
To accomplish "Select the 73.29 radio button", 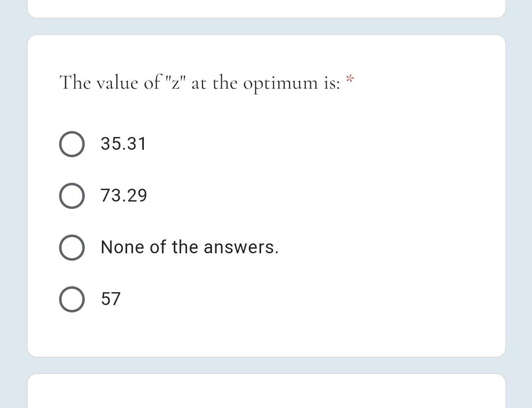I will (72, 196).
